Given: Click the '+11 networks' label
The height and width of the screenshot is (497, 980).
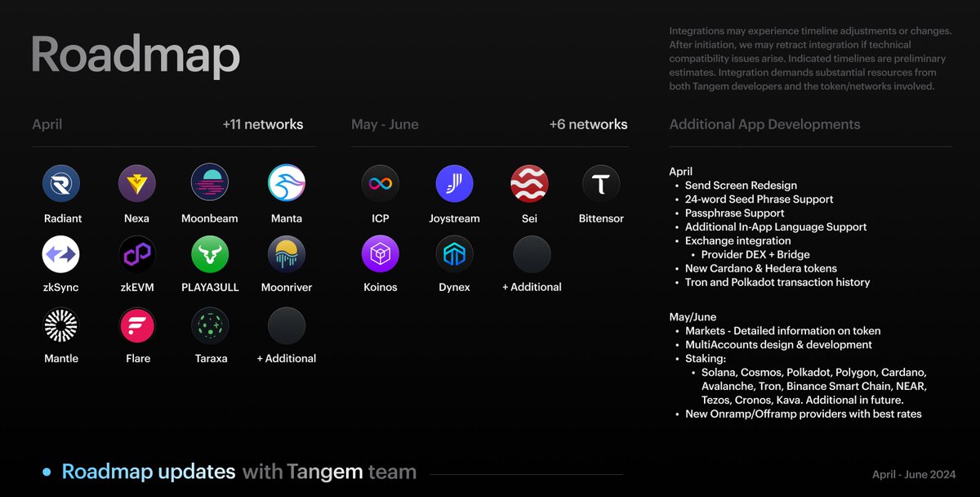Looking at the screenshot, I should pyautogui.click(x=263, y=124).
